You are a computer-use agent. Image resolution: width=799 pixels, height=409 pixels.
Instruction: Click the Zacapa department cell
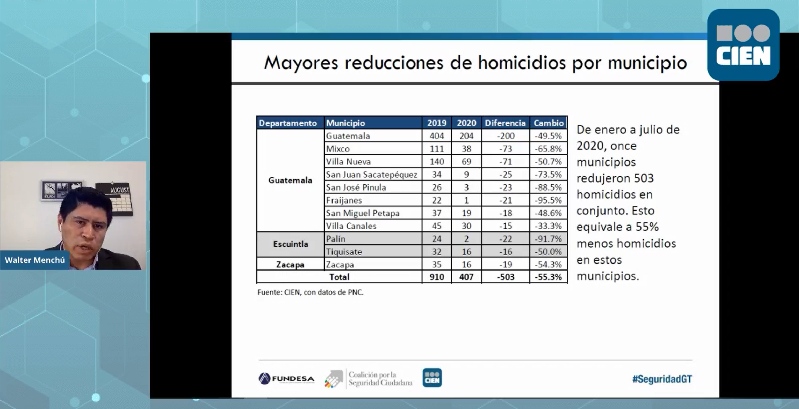290,264
